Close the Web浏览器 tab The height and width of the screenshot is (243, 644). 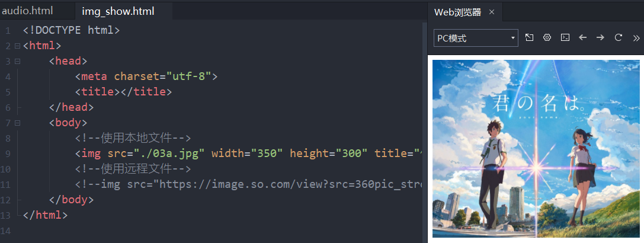coord(492,12)
